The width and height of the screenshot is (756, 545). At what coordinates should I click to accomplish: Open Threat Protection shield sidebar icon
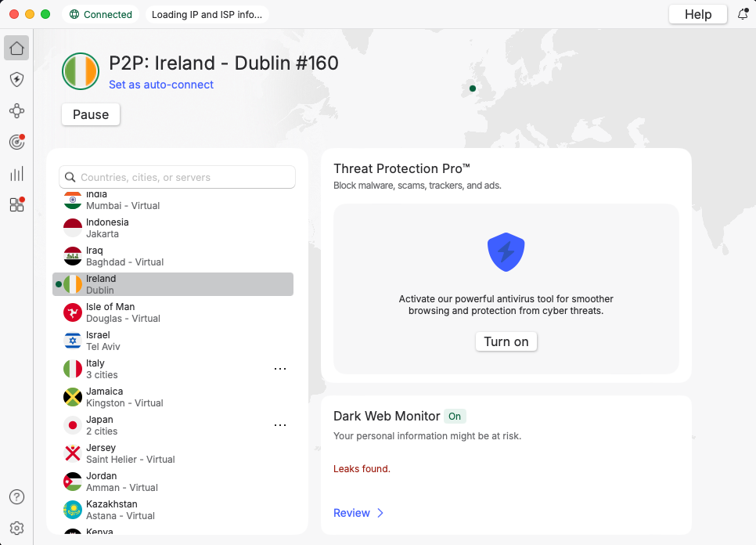[x=16, y=79]
